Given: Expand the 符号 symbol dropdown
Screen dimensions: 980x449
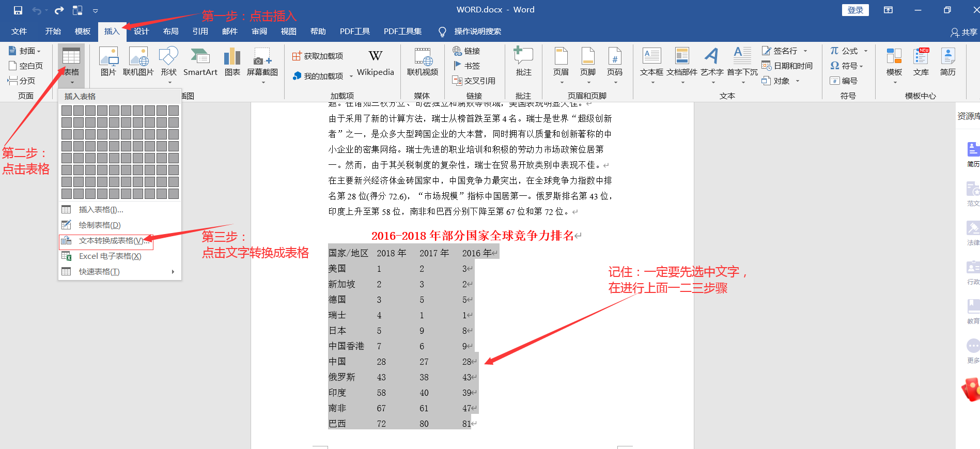Looking at the screenshot, I should [861, 66].
